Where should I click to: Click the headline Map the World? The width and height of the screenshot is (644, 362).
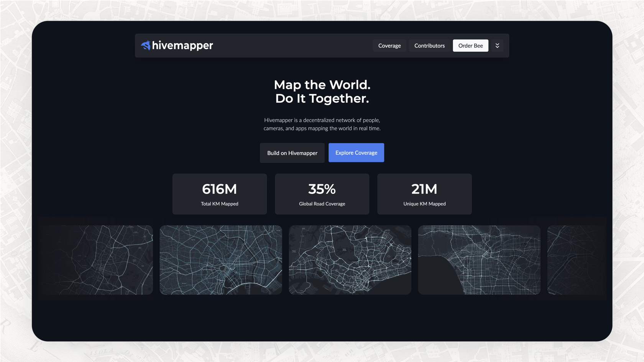(x=322, y=85)
